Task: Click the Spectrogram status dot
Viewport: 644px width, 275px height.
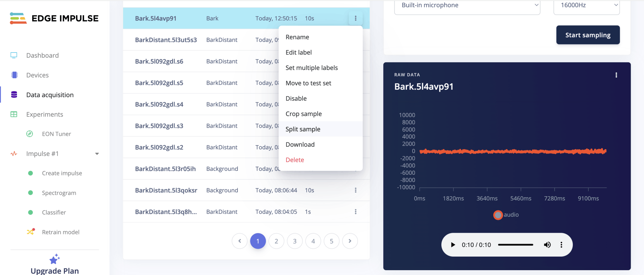Action: click(x=30, y=193)
